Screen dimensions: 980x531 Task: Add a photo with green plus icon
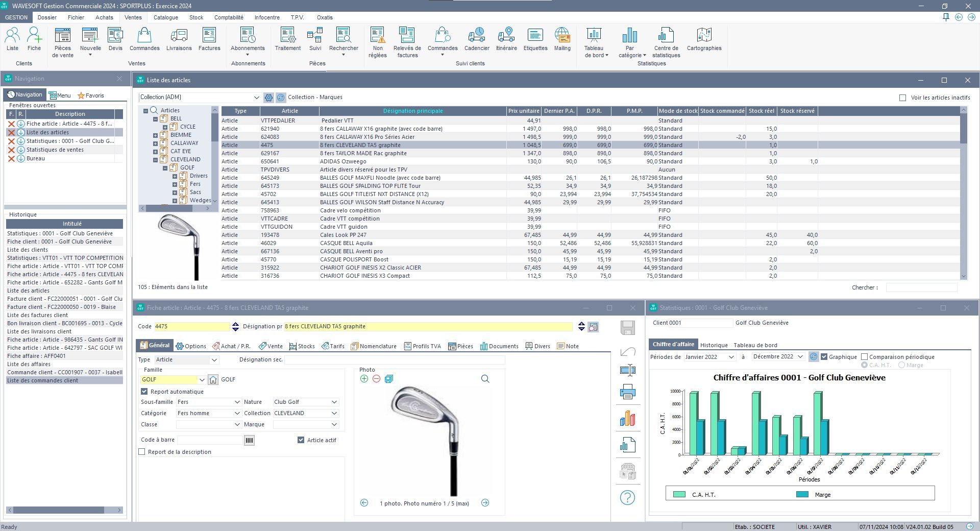(x=364, y=379)
